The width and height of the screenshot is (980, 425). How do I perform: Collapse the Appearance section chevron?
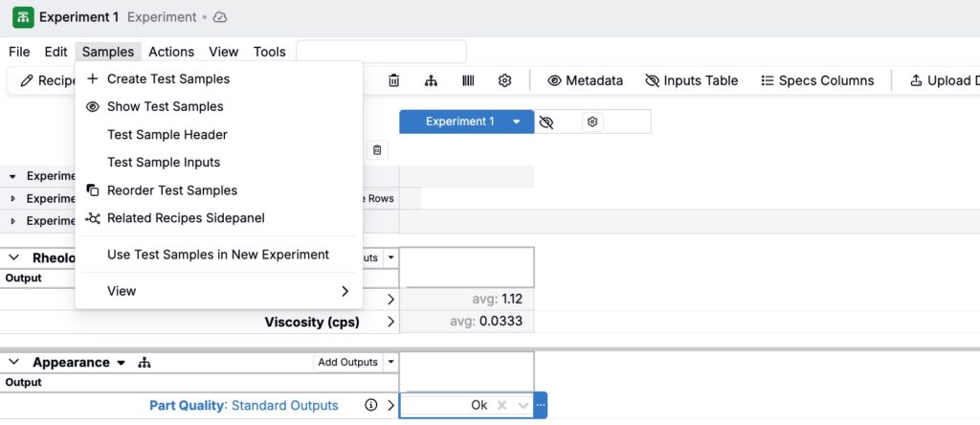(x=15, y=364)
